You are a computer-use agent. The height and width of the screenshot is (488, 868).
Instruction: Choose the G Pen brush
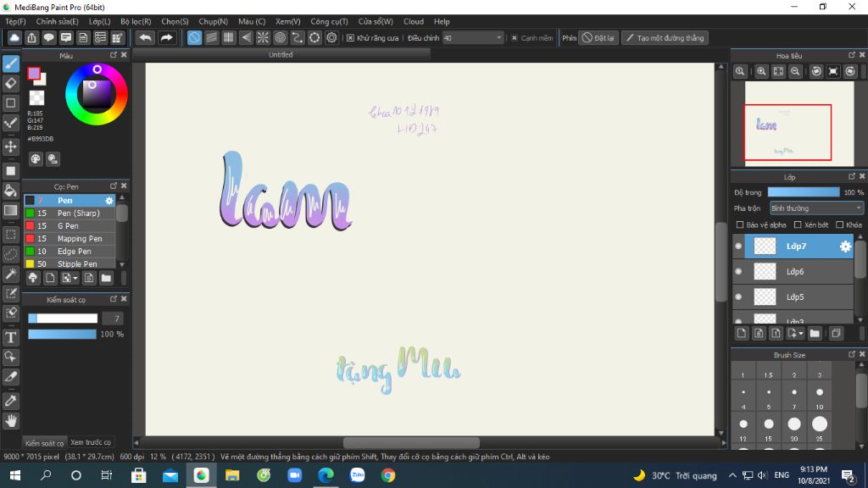pos(70,225)
